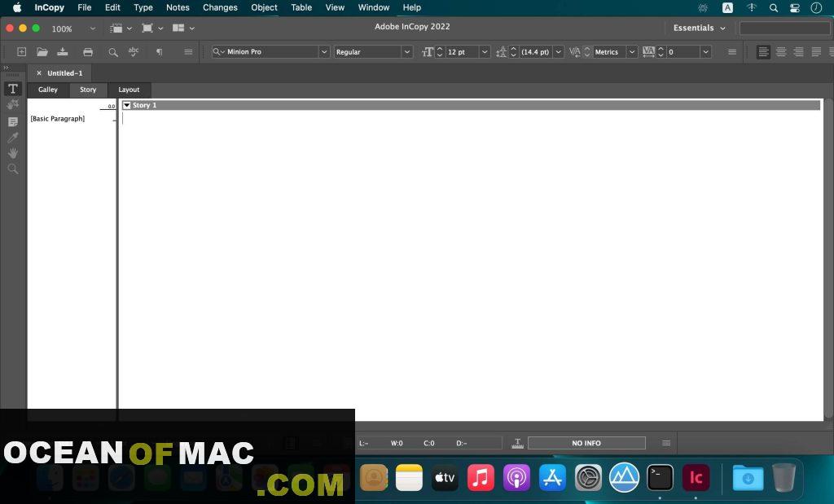Viewport: 834px width, 504px height.
Task: Click the Leading icon
Action: pyautogui.click(x=501, y=52)
